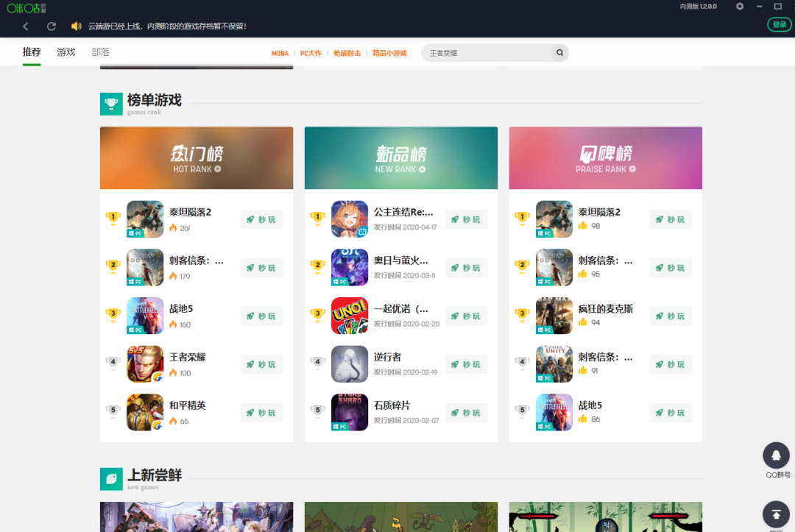The image size is (795, 532).
Task: Open the QQ群号 bell icon
Action: (x=777, y=455)
